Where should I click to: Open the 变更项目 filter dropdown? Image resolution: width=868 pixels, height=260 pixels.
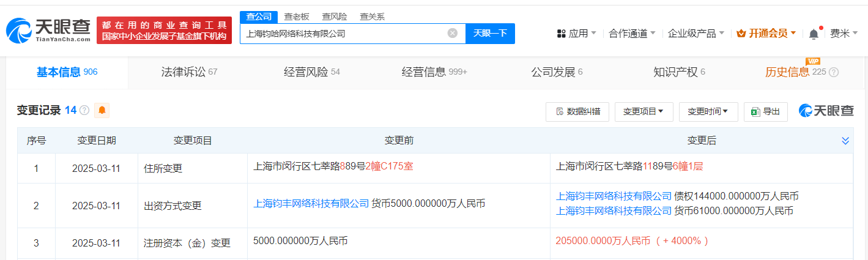(644, 111)
